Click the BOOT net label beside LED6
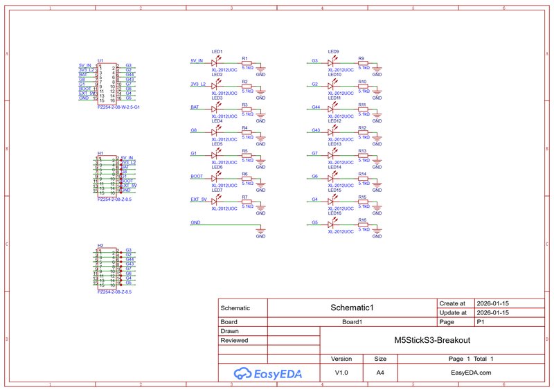 (x=197, y=177)
